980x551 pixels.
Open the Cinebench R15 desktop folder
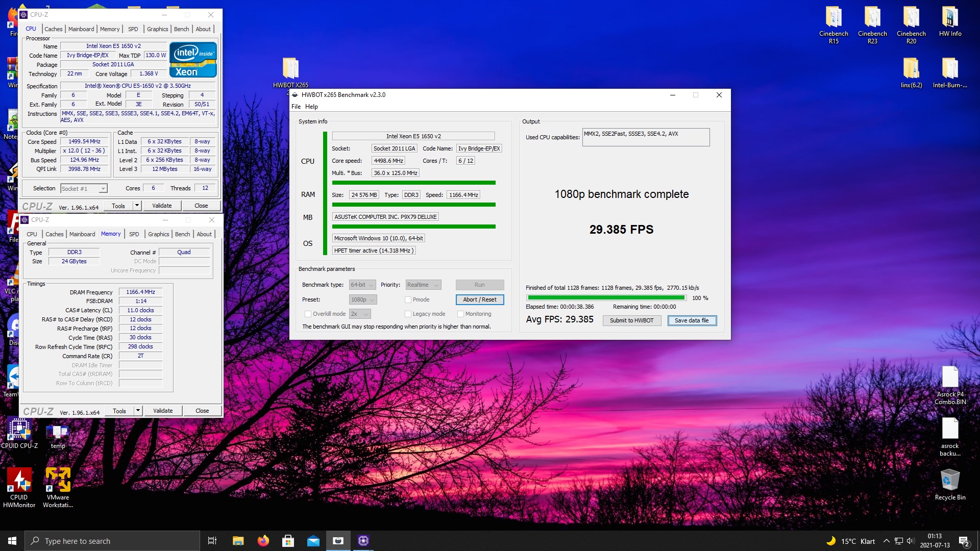pyautogui.click(x=834, y=24)
